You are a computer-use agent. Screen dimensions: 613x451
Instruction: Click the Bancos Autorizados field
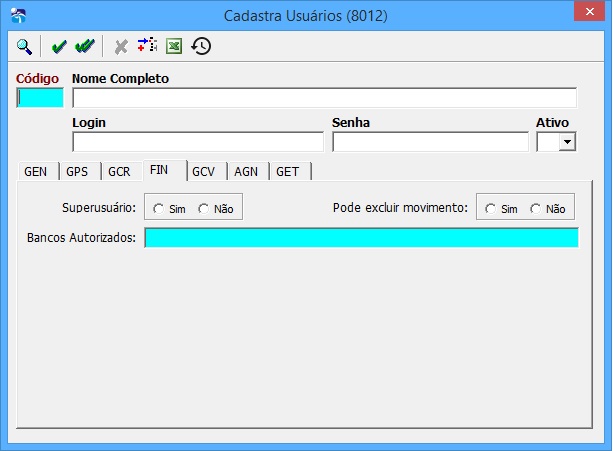[x=362, y=238]
